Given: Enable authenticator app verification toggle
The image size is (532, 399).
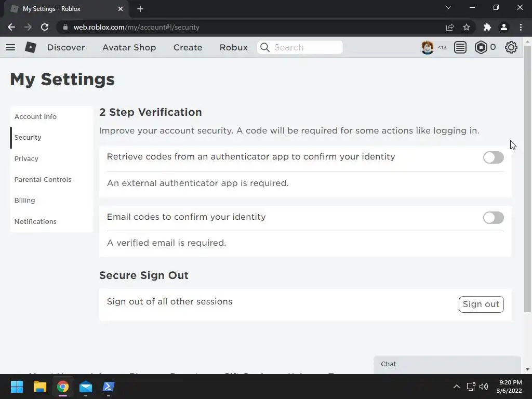Looking at the screenshot, I should (x=493, y=157).
